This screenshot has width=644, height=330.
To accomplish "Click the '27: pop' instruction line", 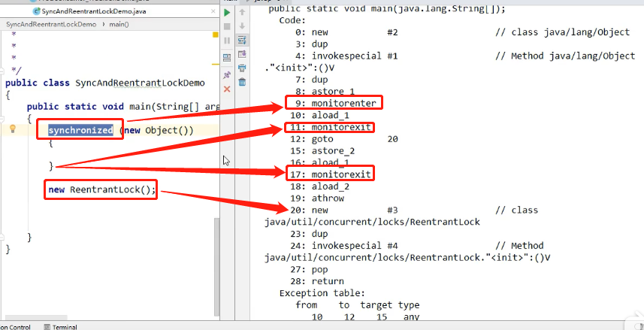I will click(309, 270).
